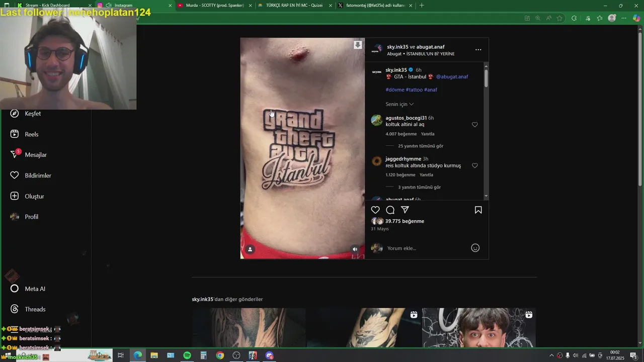Open File Explorer from the taskbar
Screen dimensions: 644x362
[x=154, y=355]
